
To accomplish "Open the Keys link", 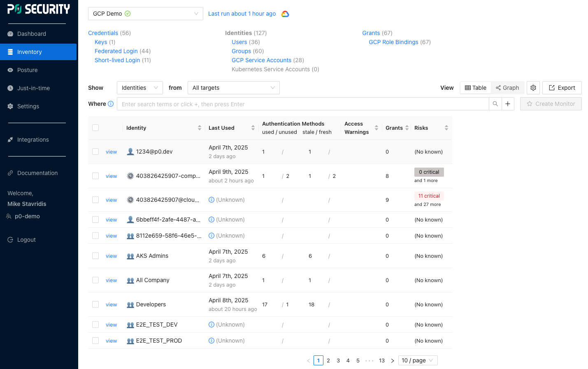I will pyautogui.click(x=101, y=42).
